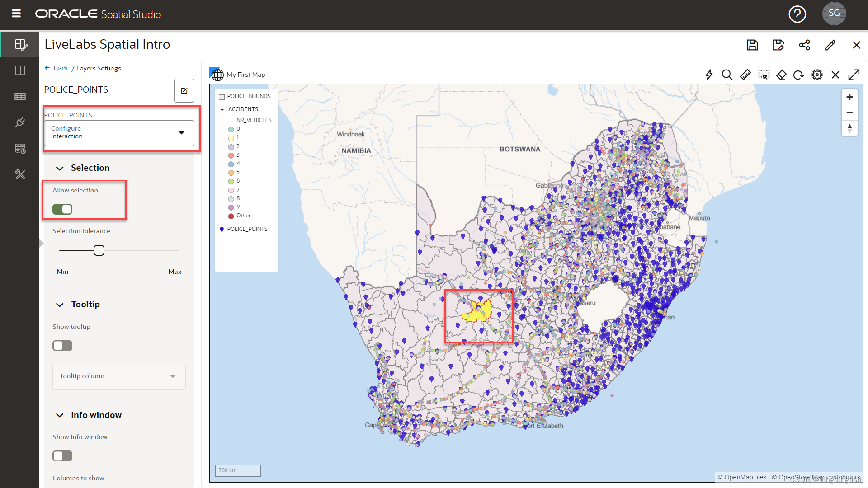This screenshot has height=488, width=868.
Task: Collapse the ACCIDENTS legend group
Action: click(222, 110)
